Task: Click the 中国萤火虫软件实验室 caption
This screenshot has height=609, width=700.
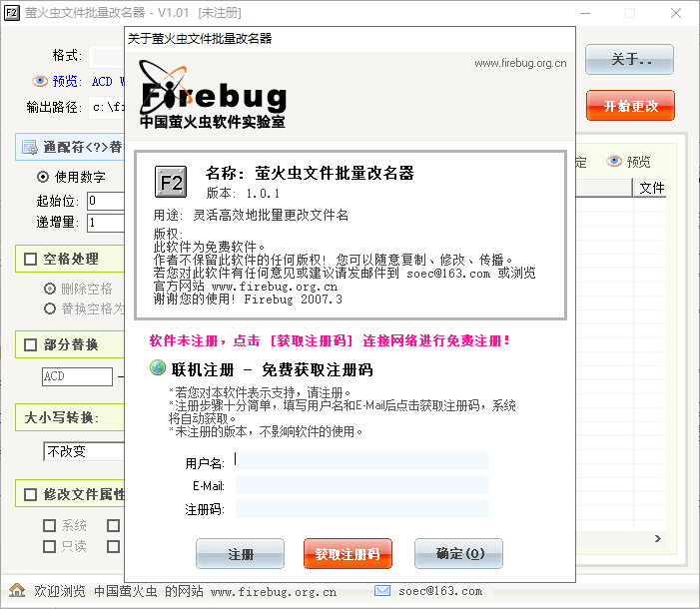Action: (213, 122)
